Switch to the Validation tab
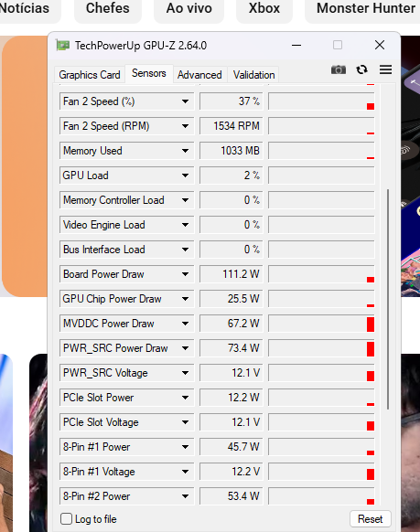The width and height of the screenshot is (420, 532). pos(254,75)
